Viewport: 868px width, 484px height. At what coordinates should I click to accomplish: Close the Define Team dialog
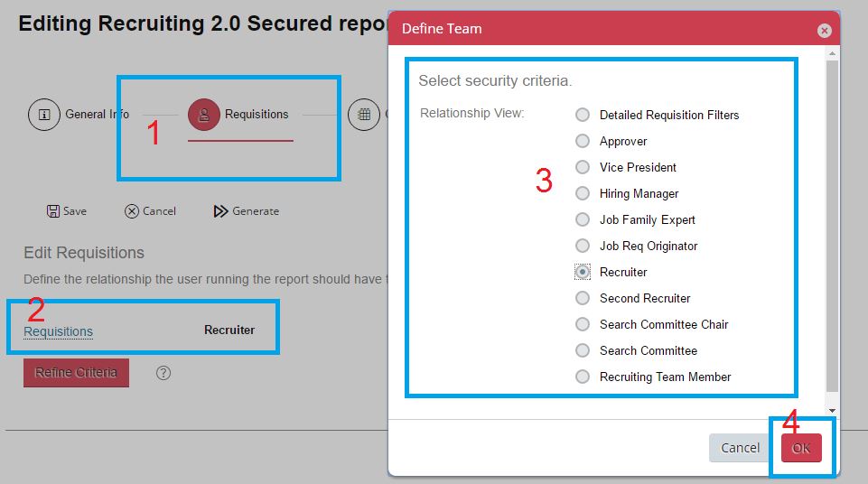825,31
